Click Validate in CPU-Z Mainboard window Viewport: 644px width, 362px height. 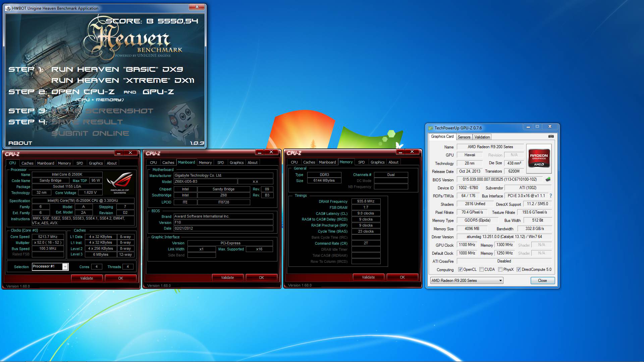coord(227,278)
